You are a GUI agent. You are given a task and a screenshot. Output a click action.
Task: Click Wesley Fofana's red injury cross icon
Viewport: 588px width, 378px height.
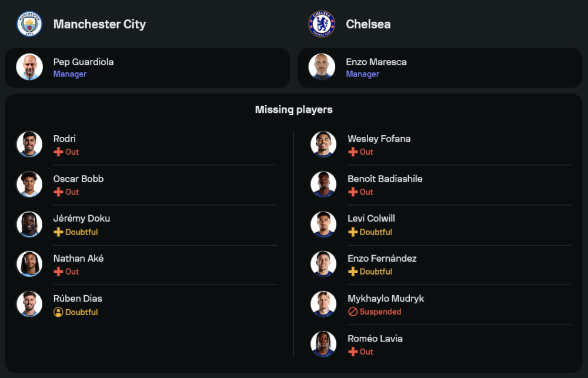[x=353, y=152]
